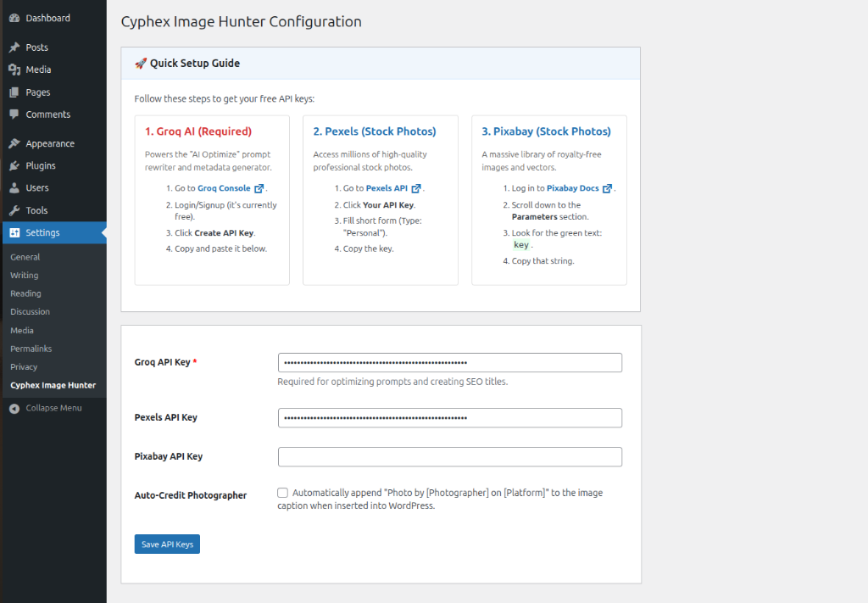The image size is (868, 603).
Task: Open the Comments menu
Action: coord(47,114)
